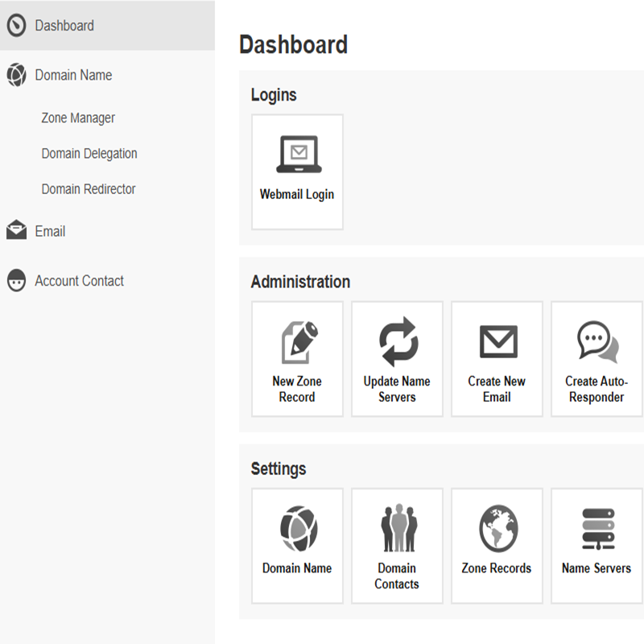Click the Email envelope icon in sidebar

[x=16, y=232]
